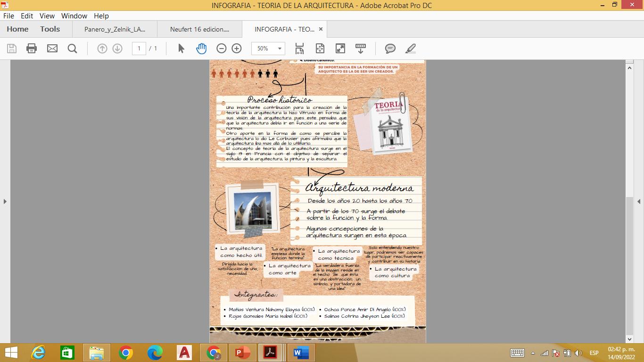Click the Arquitectura moderna heading

coord(359,188)
